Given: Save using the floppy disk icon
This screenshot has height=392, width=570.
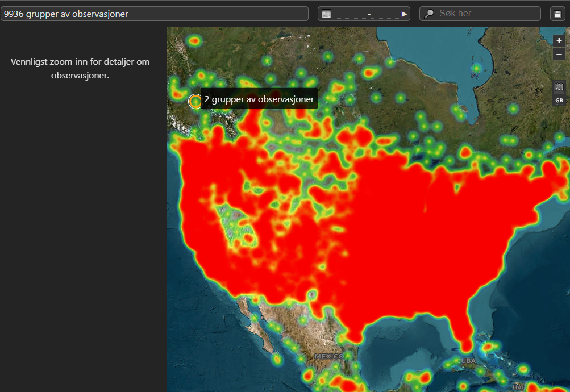Looking at the screenshot, I should (x=557, y=14).
